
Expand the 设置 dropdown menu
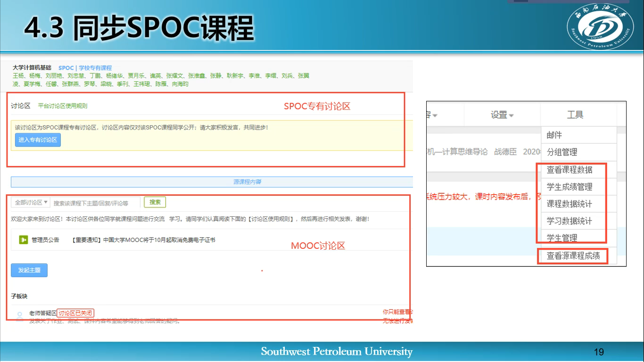point(502,115)
